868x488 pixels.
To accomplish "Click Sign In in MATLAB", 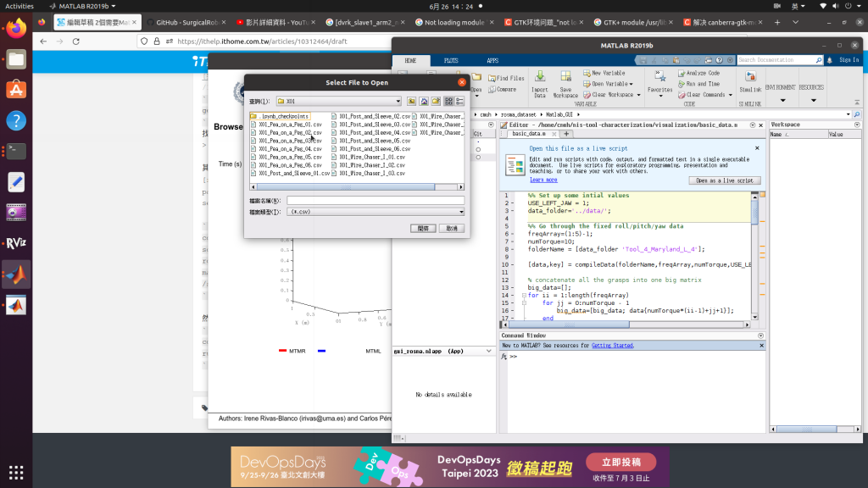I will pos(849,60).
